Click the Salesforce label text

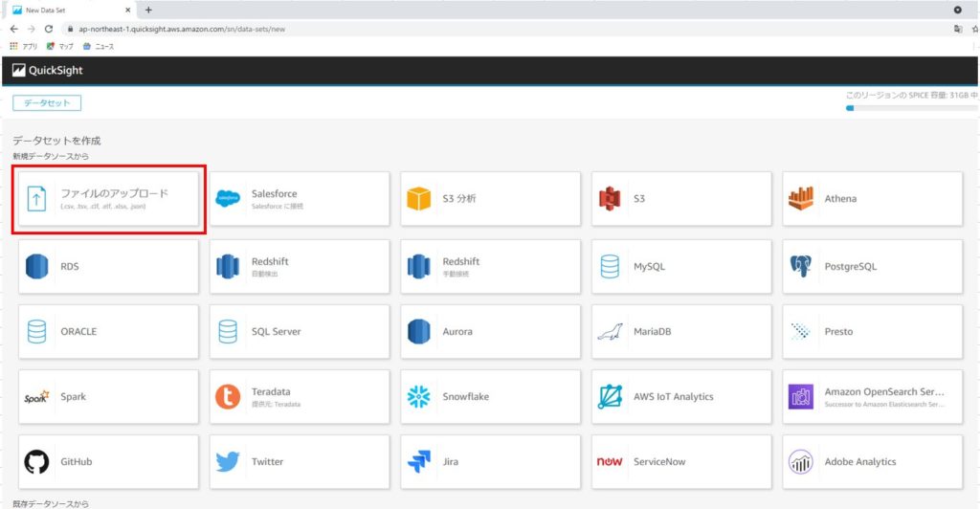coord(275,193)
